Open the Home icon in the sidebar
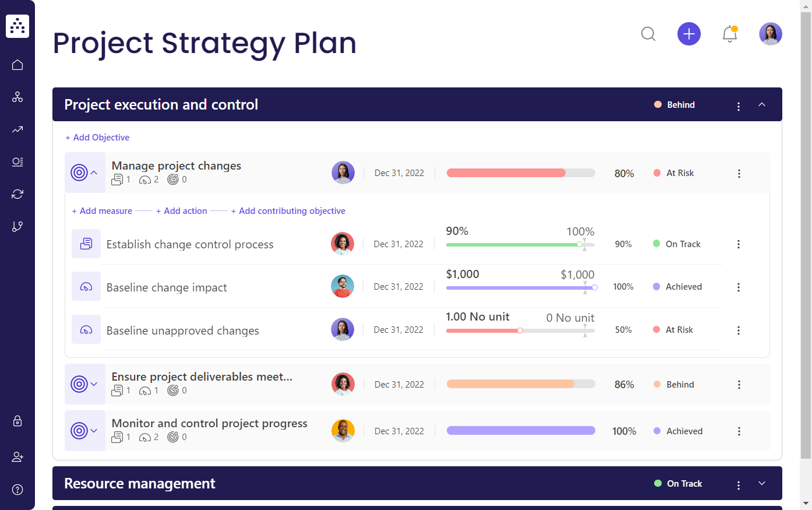Screen dimensions: 812x510 17,64
